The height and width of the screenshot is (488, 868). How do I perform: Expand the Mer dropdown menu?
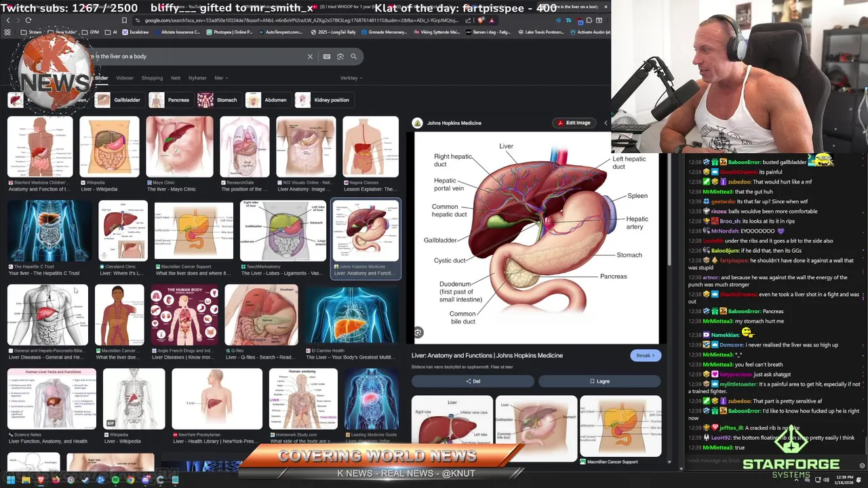point(221,78)
